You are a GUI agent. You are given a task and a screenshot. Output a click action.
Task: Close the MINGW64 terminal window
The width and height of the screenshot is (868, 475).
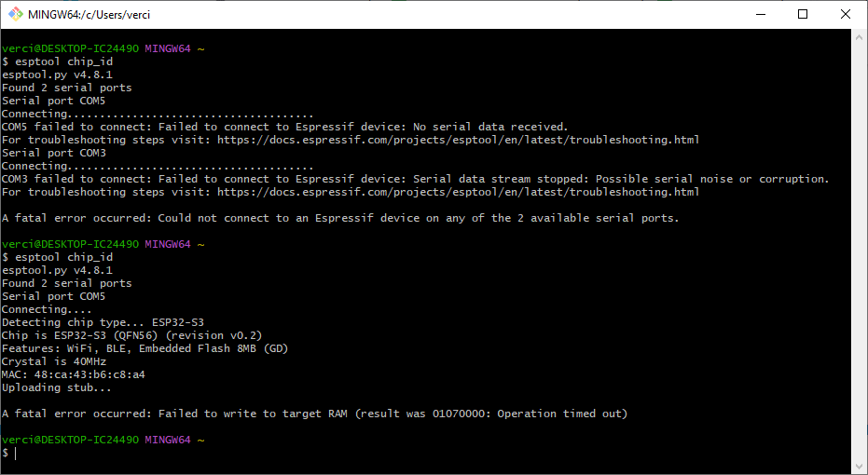(846, 14)
